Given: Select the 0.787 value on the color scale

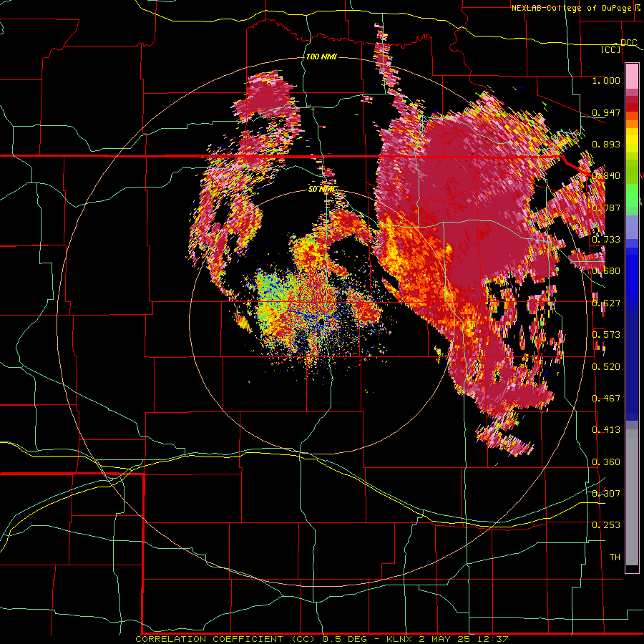Looking at the screenshot, I should (606, 208).
